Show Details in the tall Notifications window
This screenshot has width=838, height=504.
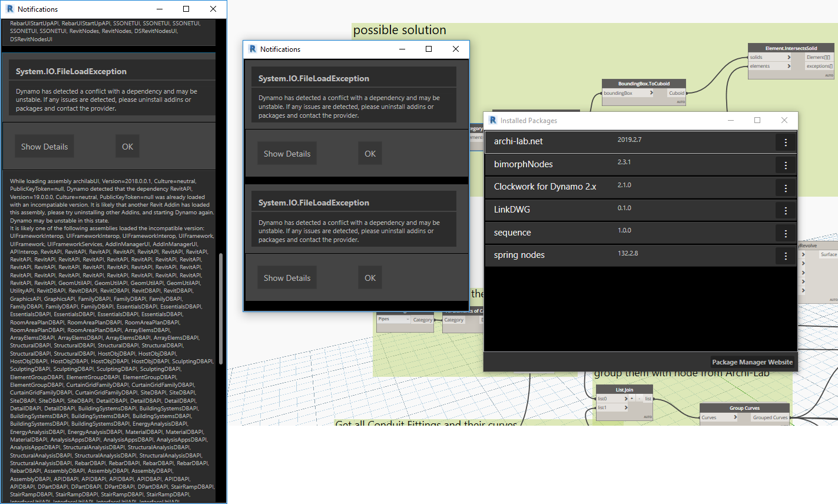[44, 147]
